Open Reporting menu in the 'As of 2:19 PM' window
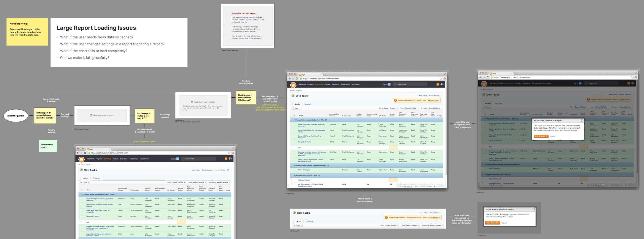The height and width of the screenshot is (239, 644). coord(107,159)
